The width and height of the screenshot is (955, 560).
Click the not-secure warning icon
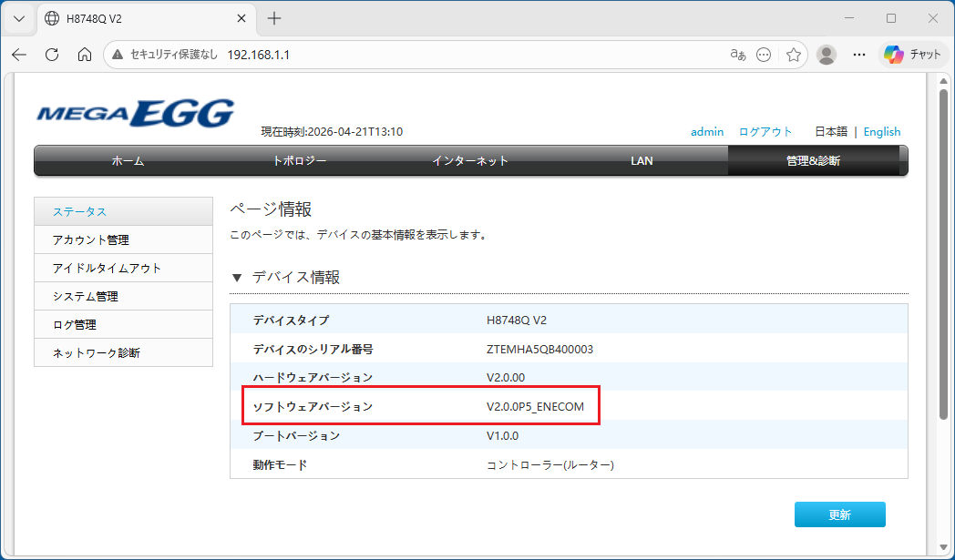coord(118,55)
